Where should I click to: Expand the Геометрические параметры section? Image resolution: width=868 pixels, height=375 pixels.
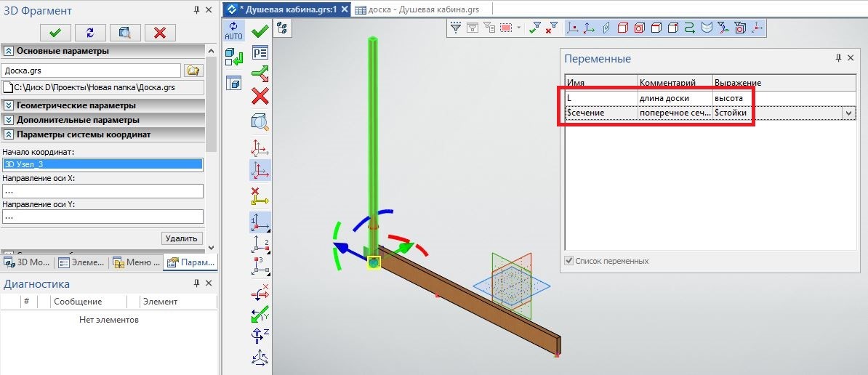[x=9, y=105]
